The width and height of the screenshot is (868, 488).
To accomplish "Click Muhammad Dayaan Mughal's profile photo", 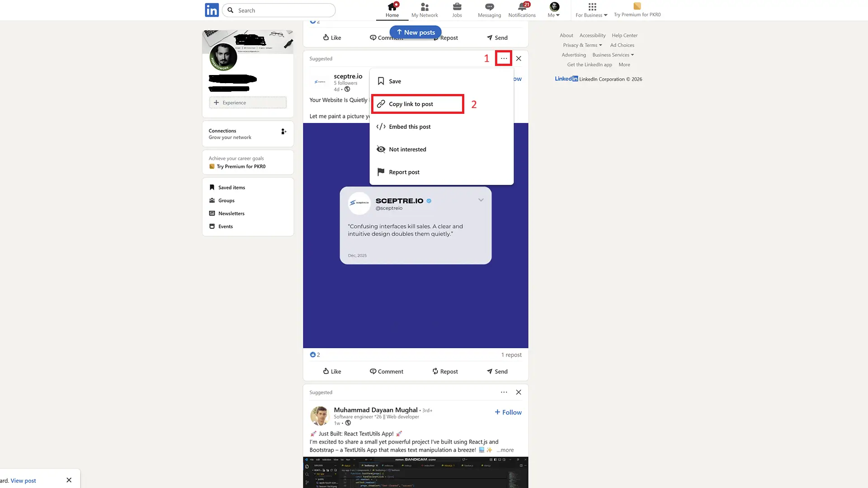I will [x=320, y=416].
